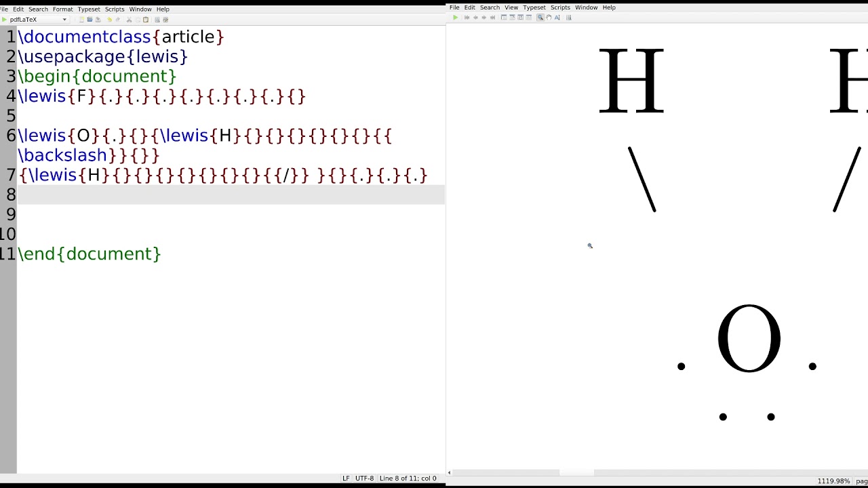Click the \documentclass{article} line in the editor
868x488 pixels.
point(121,37)
